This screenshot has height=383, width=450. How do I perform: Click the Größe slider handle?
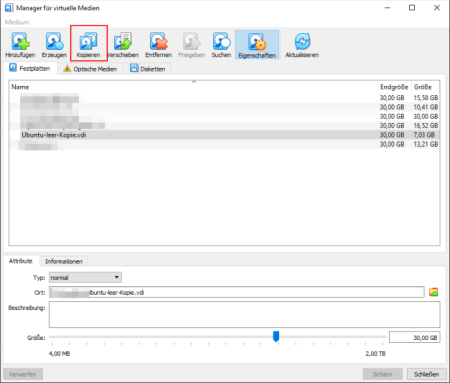pos(276,336)
